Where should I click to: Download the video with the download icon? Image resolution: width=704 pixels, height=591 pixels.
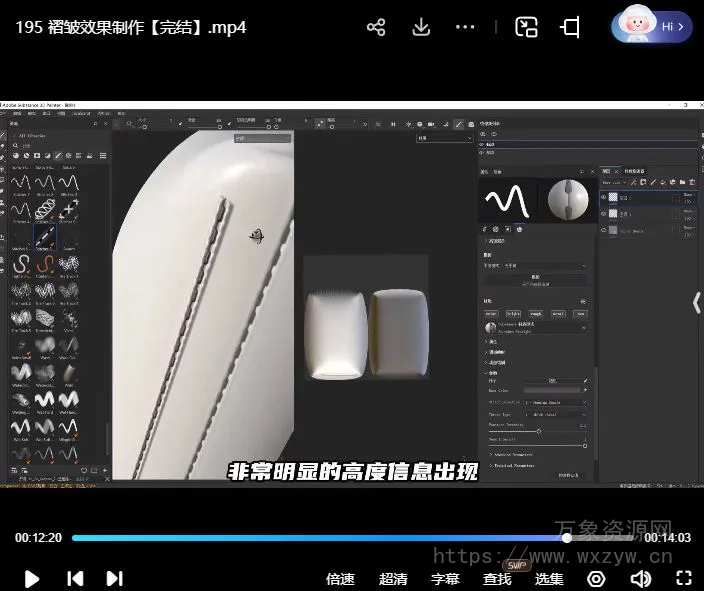pos(421,27)
